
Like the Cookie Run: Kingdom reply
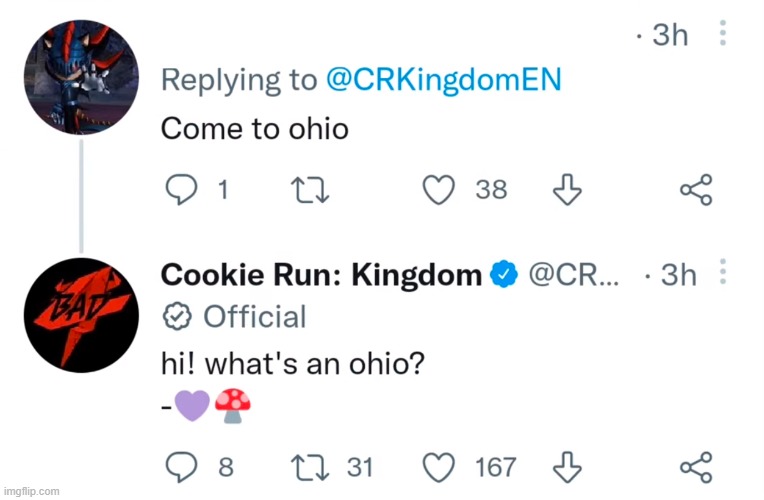click(x=439, y=467)
